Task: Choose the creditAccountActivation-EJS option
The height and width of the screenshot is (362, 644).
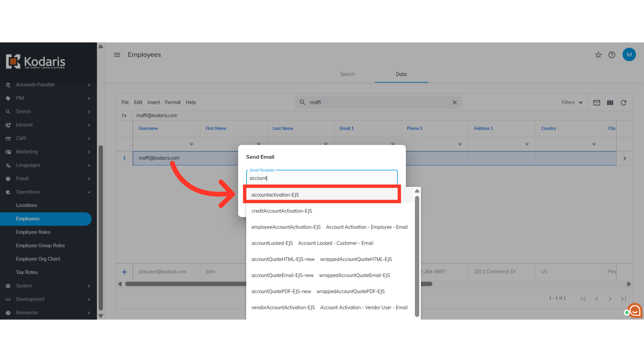Action: click(x=282, y=211)
